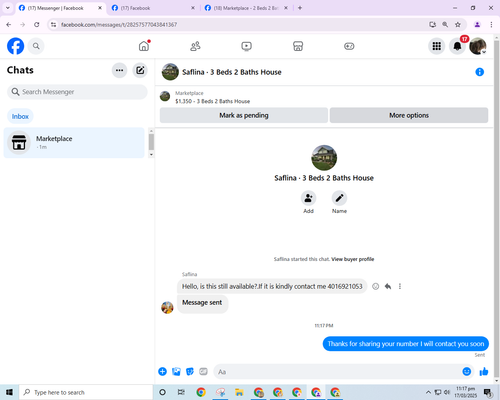This screenshot has height=400, width=500.
Task: Click the blue plus more actions icon
Action: [x=162, y=371]
